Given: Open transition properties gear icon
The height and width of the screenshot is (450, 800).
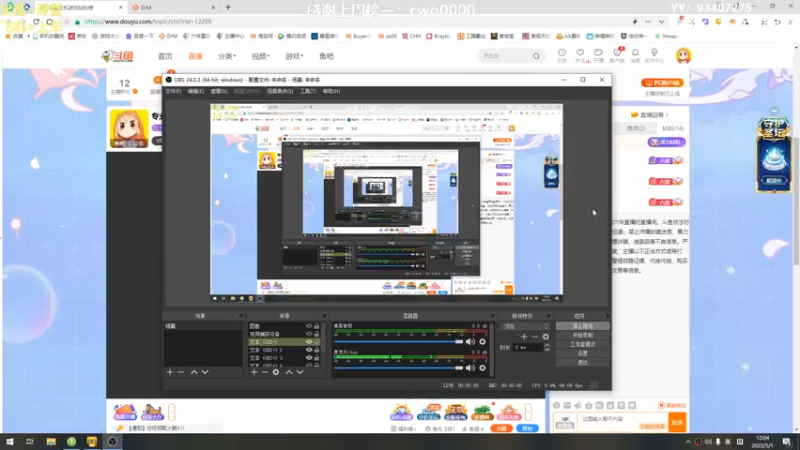Looking at the screenshot, I should click(x=546, y=337).
